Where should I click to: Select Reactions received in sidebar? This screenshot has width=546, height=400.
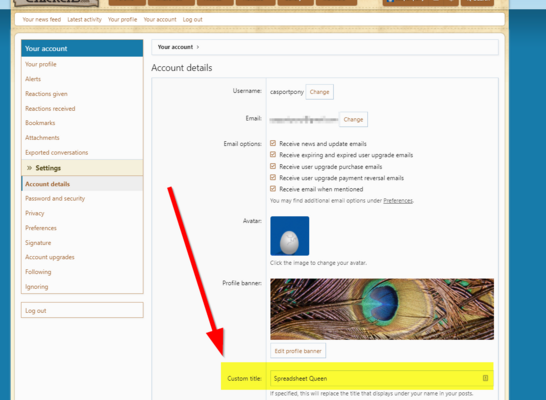(50, 109)
